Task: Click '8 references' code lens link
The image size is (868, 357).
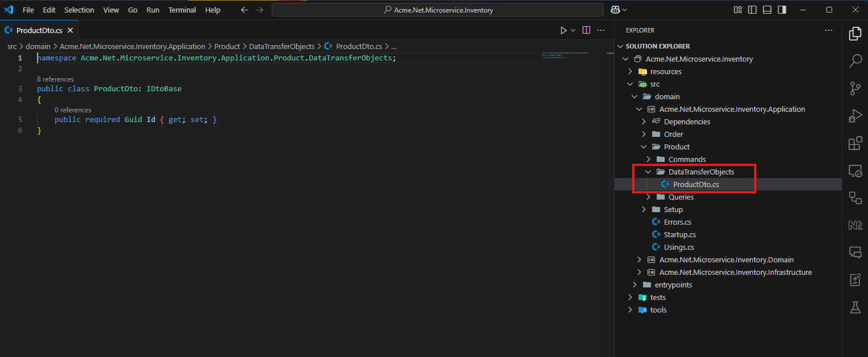Action: point(55,79)
